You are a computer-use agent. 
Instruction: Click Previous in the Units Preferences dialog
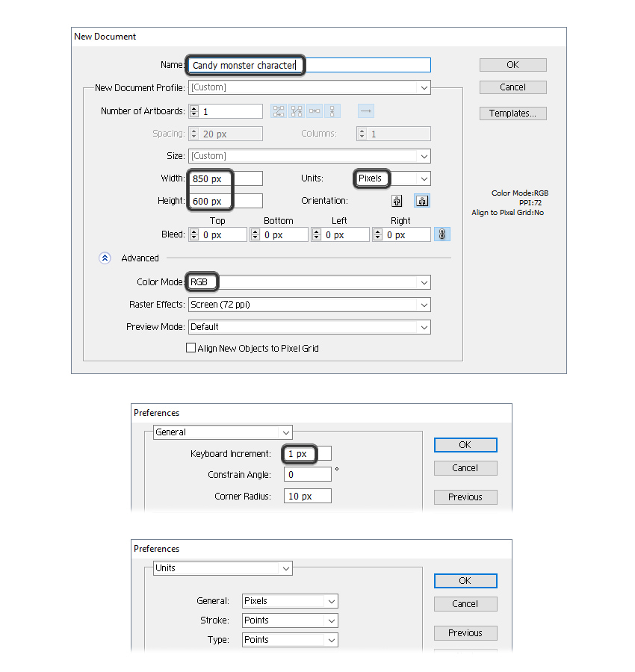coord(465,633)
